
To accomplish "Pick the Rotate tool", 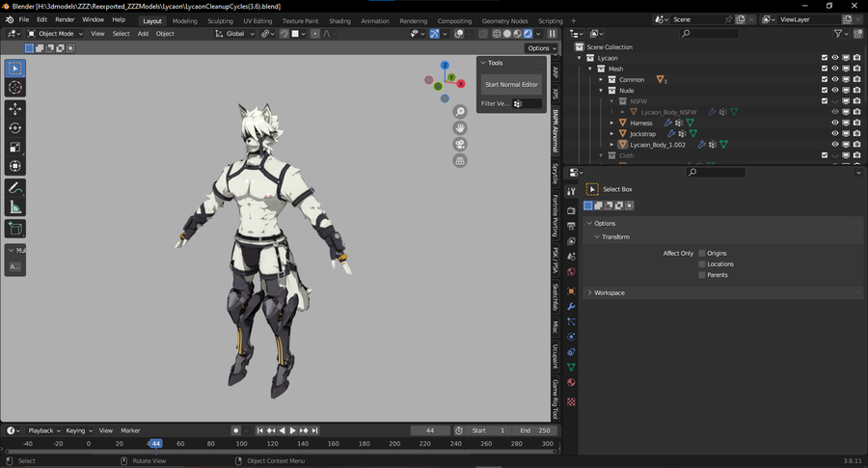I will click(x=15, y=128).
